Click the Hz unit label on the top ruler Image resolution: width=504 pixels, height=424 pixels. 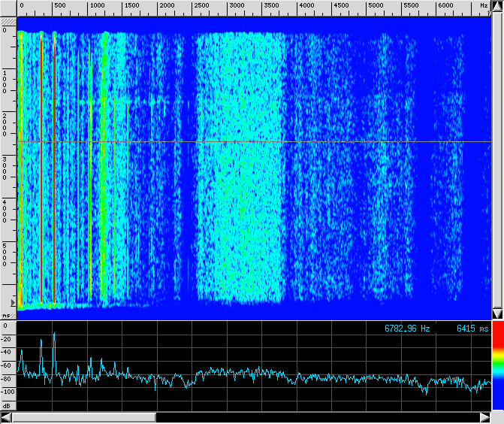(484, 5)
